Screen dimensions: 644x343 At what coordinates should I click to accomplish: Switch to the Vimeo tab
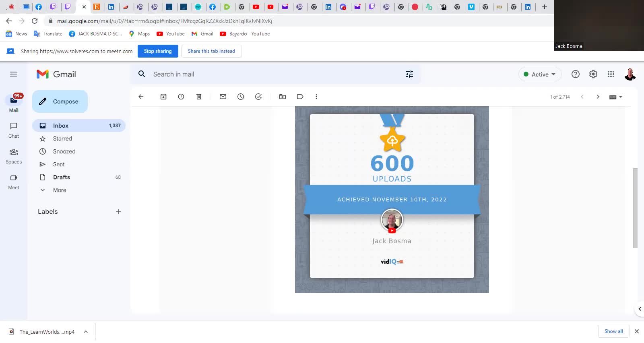coord(471,7)
